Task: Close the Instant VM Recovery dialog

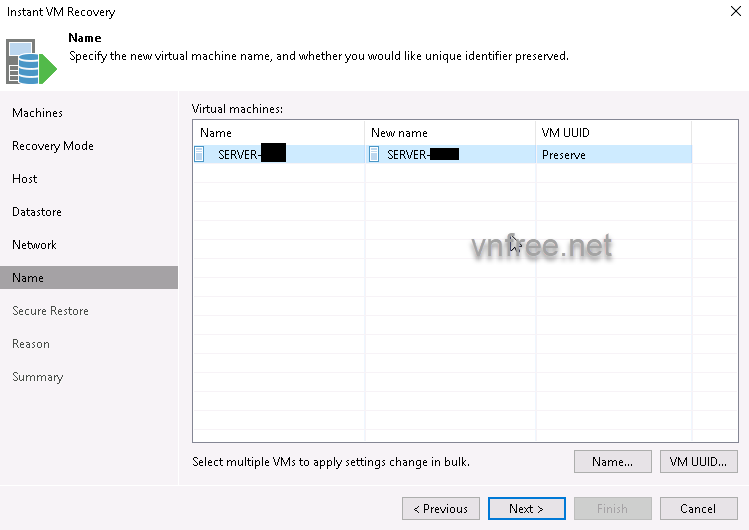Action: click(733, 12)
